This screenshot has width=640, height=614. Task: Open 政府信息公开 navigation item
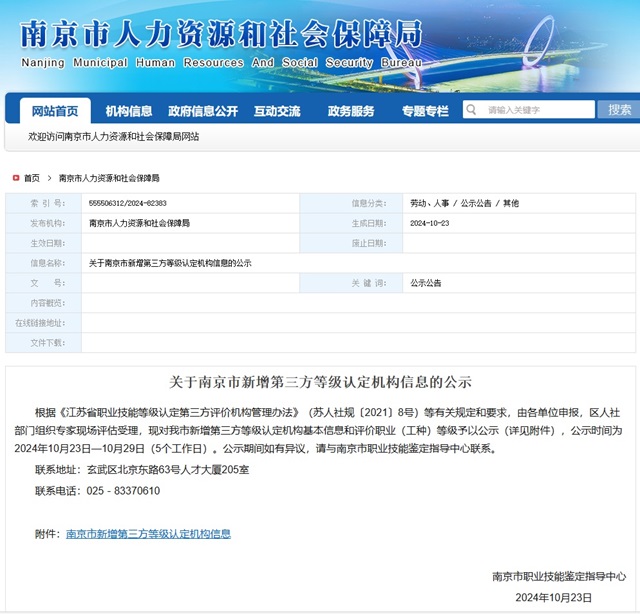pyautogui.click(x=203, y=111)
